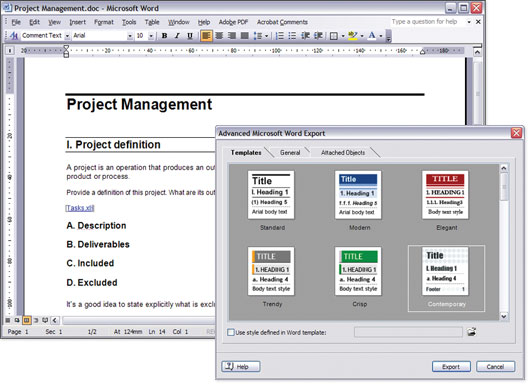Expand font color dropdown arrow
Viewport: 529px width, 385px height.
(x=381, y=36)
